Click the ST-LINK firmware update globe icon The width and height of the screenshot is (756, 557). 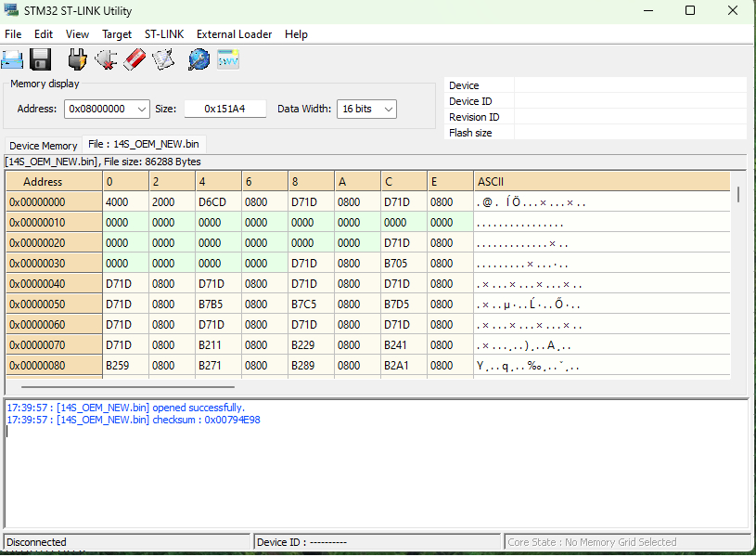click(199, 60)
